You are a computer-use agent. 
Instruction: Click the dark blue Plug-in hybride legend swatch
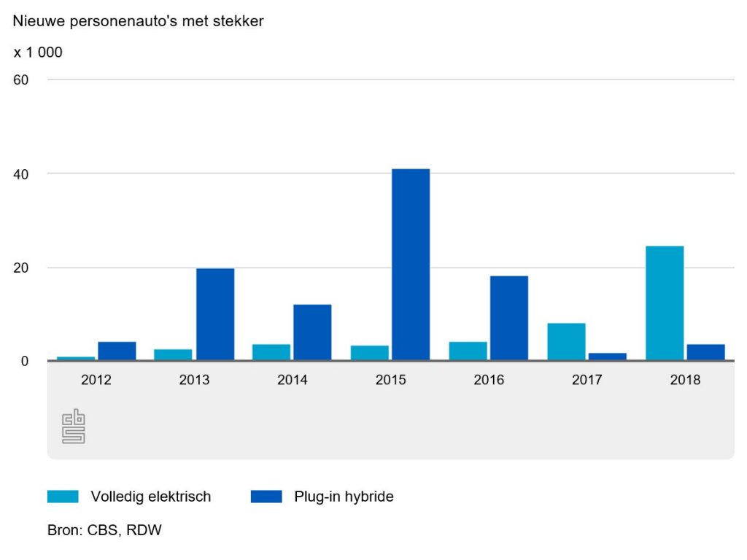(x=266, y=497)
